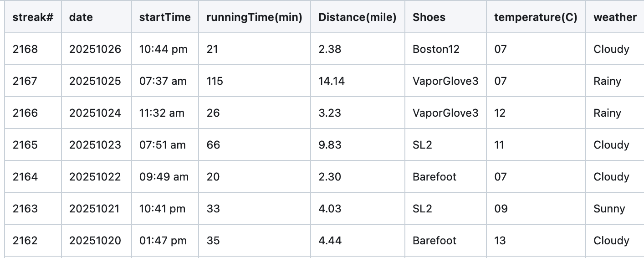Select the weather column header
Viewport: 644px width, 258px height.
615,17
